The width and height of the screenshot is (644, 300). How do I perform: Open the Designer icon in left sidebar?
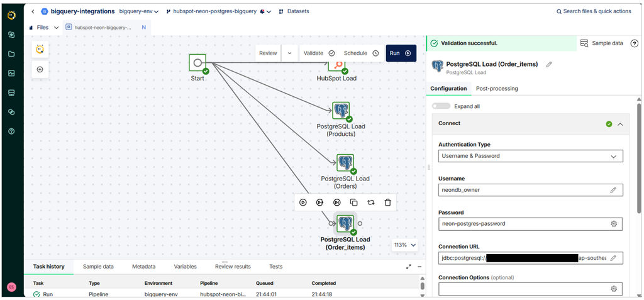click(11, 35)
